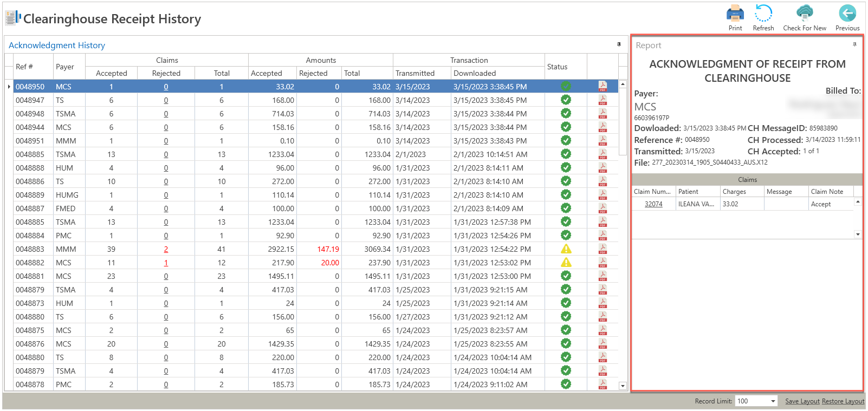Open PDF for receipt 0048884
The image size is (868, 411).
point(603,235)
